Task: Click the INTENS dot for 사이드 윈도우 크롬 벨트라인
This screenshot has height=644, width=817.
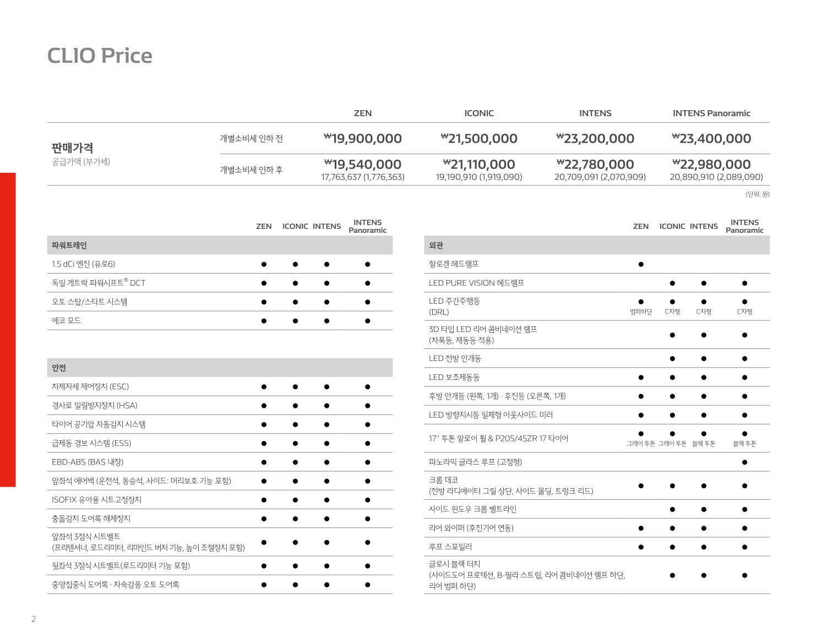Action: point(704,510)
